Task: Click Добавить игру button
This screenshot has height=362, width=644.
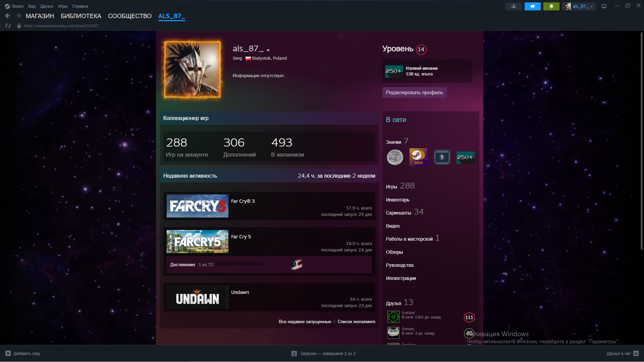Action: coord(23,354)
